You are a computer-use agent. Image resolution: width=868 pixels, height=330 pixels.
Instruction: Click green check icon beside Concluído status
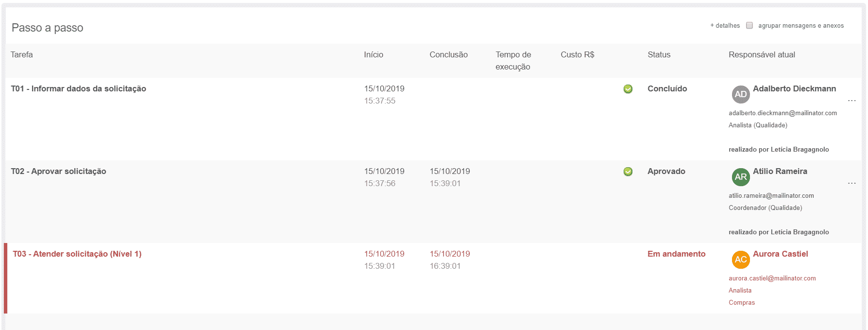tap(628, 89)
